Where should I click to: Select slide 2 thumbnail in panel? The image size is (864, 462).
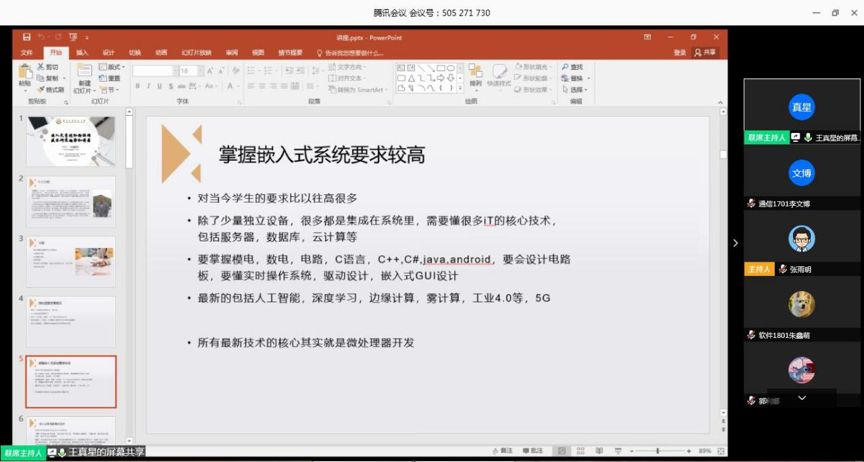tap(71, 200)
